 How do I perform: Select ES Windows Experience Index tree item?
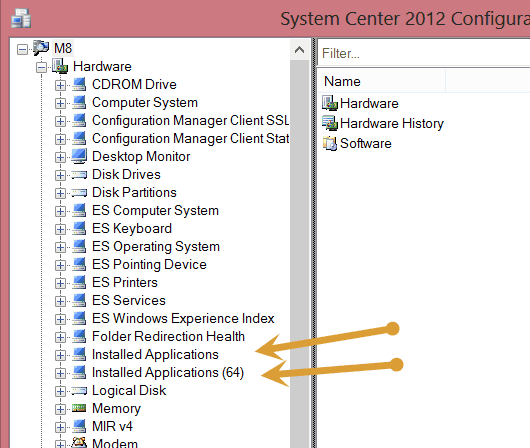[x=183, y=319]
